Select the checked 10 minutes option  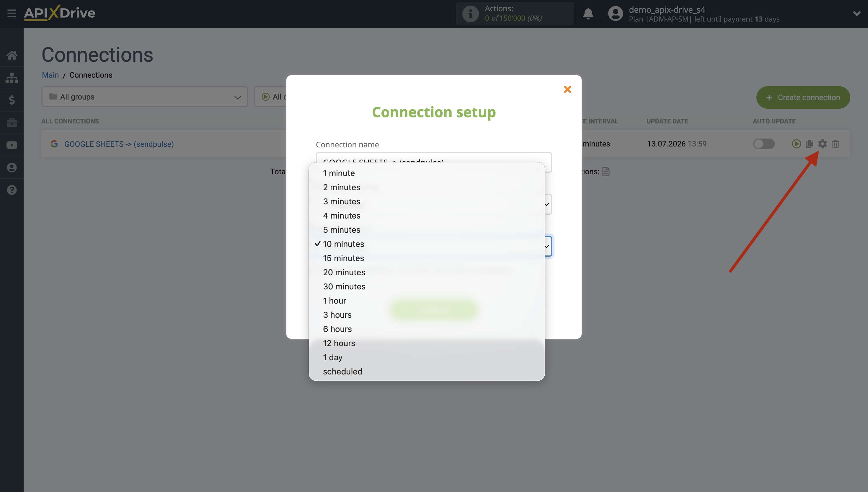[x=427, y=244]
